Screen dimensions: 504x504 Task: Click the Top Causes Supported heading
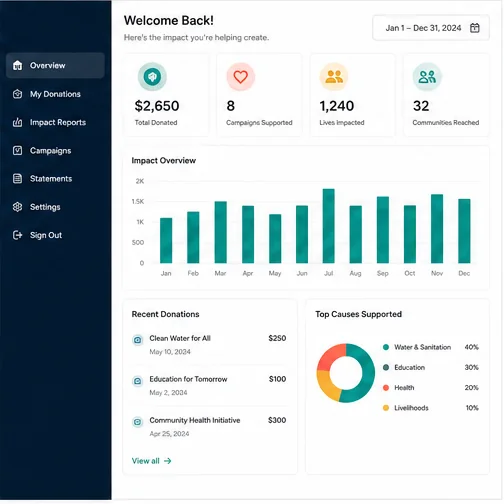pos(359,314)
